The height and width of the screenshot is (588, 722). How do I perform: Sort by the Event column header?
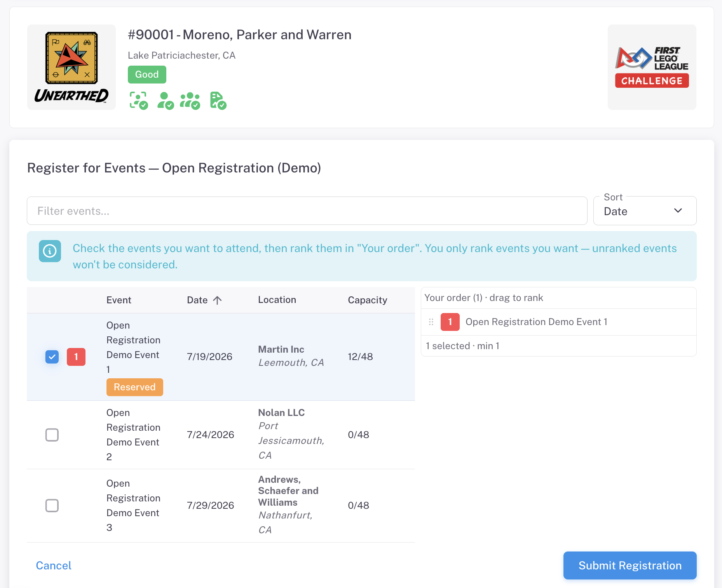coord(119,300)
